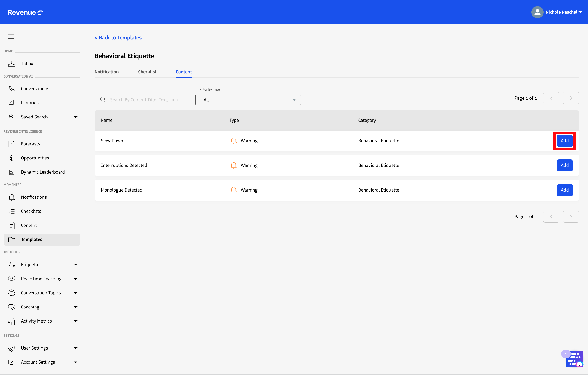Select the Monologue Detected row name
588x375 pixels.
(122, 190)
